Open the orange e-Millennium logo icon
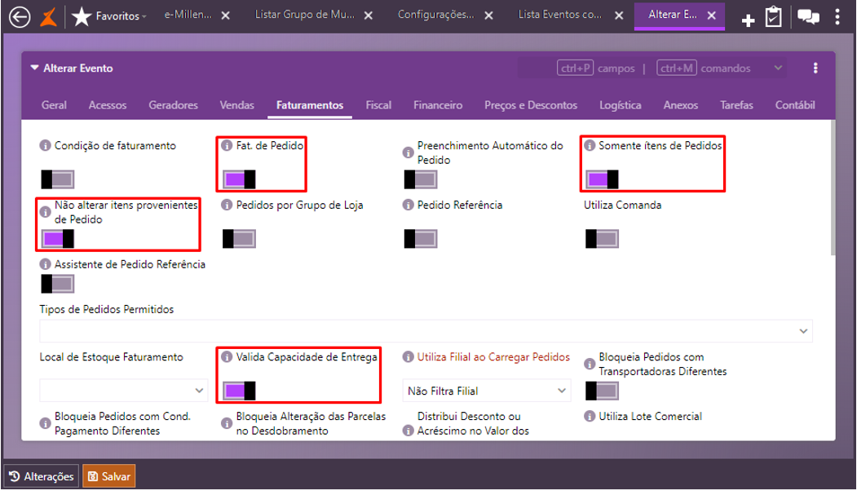The image size is (857, 504). pyautogui.click(x=49, y=16)
